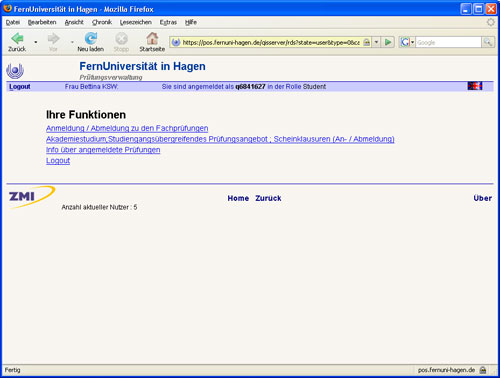This screenshot has height=378, width=500.
Task: Click Logout link under Ihre Funktionen
Action: point(58,161)
